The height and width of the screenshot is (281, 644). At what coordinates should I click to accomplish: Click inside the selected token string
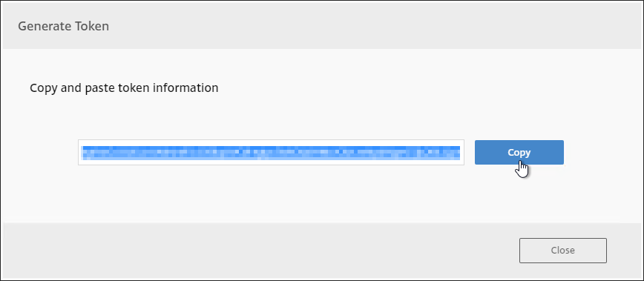(271, 152)
